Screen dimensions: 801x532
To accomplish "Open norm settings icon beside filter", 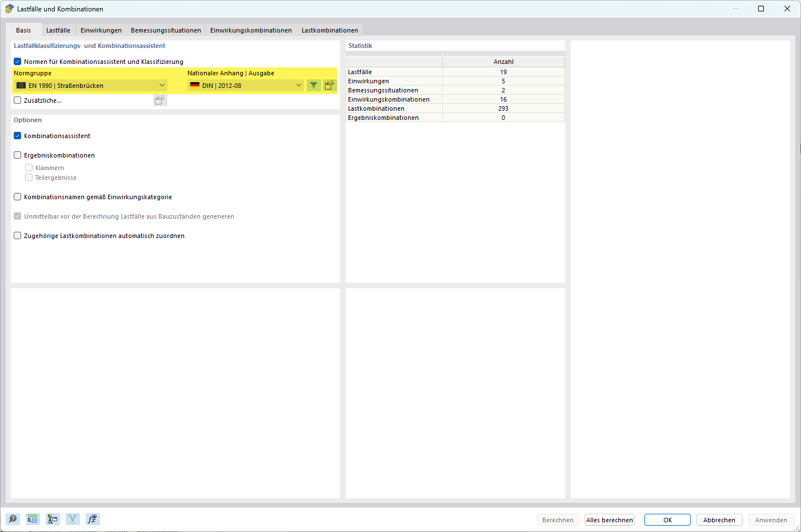I will (330, 86).
